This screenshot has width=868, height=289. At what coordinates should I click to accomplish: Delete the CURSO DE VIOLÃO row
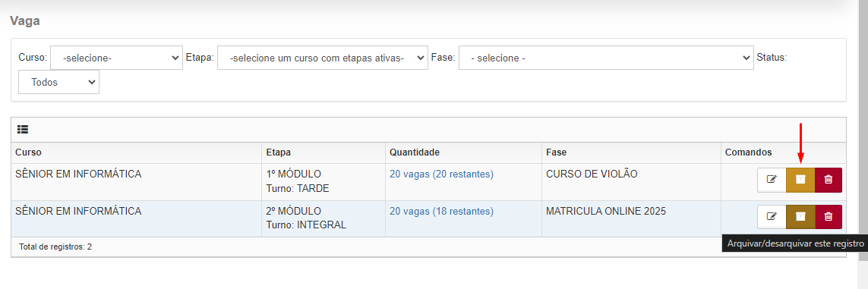[829, 180]
